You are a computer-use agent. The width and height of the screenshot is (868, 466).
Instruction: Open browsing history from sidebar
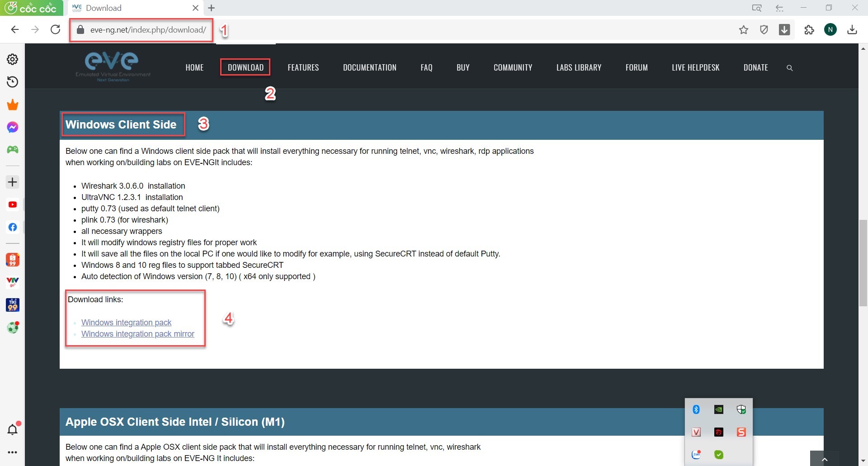[x=13, y=82]
